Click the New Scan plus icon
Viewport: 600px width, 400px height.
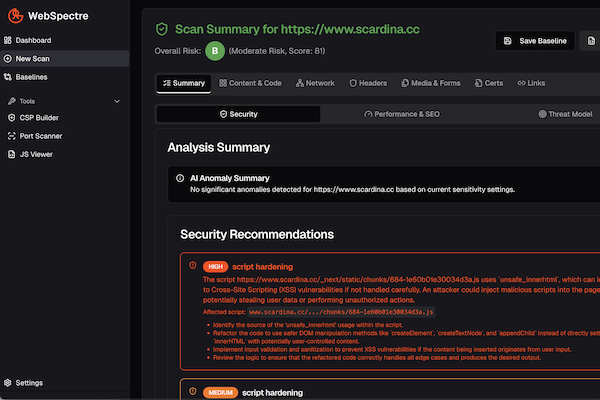(x=8, y=59)
